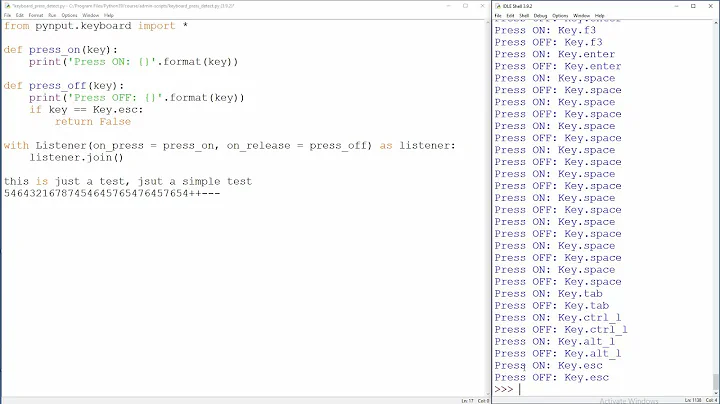
Task: Open the editor's Help menu
Action: point(109,15)
